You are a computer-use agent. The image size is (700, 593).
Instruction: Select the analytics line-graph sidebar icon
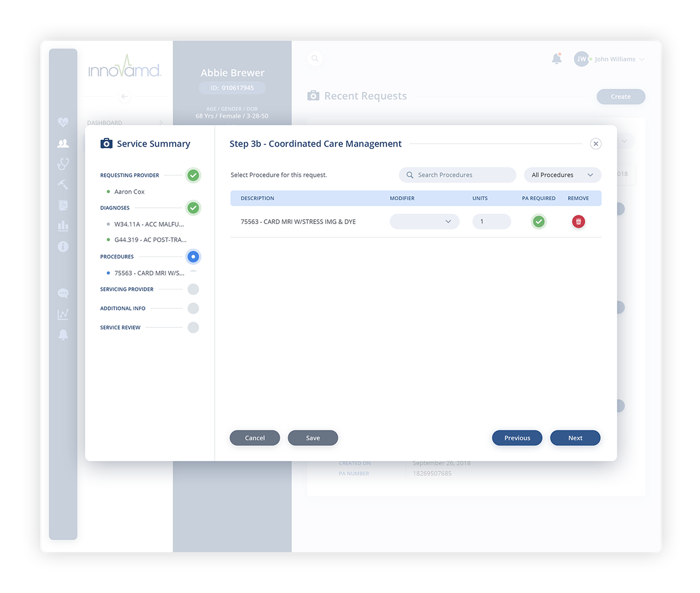63,314
